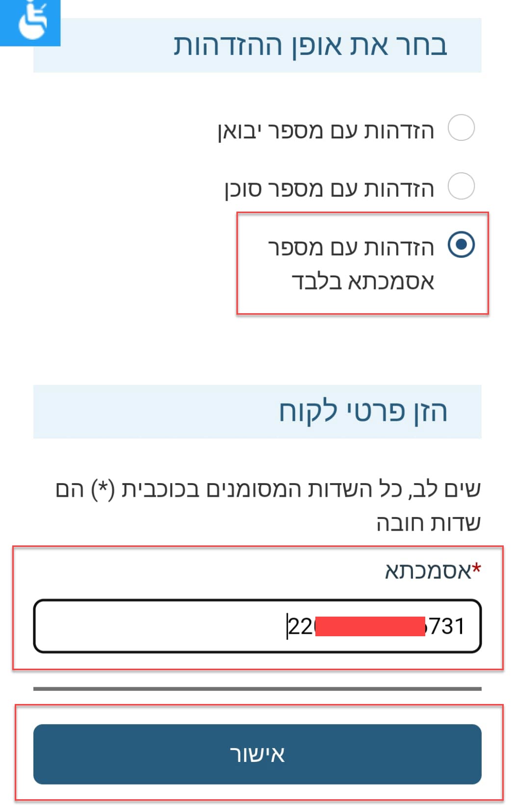Open the accessibility menu wheelchair icon
515x812 pixels.
(x=30, y=22)
